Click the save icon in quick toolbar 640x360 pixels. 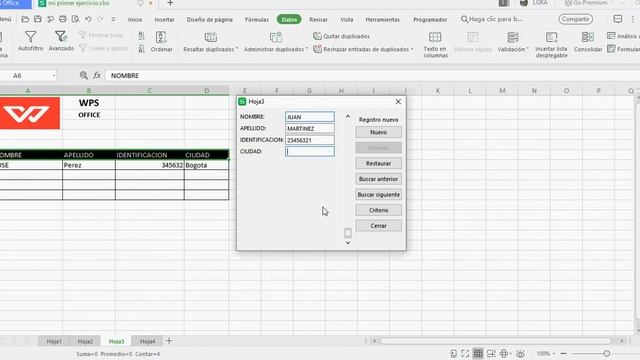pyautogui.click(x=38, y=19)
